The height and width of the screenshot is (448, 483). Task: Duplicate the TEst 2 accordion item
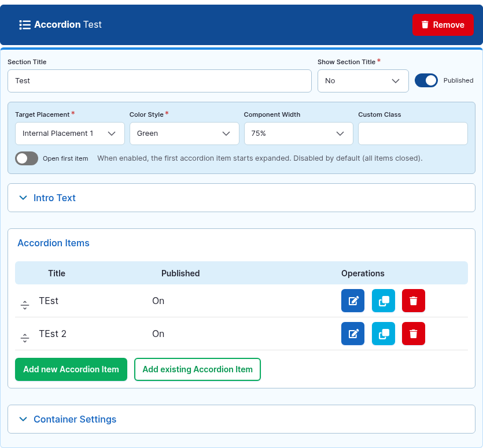tap(383, 334)
